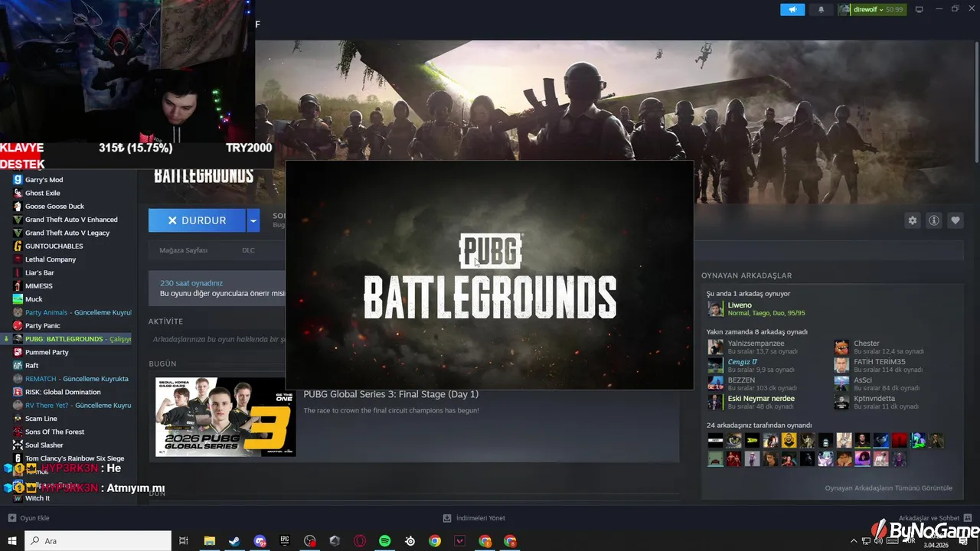The height and width of the screenshot is (551, 980).
Task: Click the Oyun Ekle add game button
Action: [29, 518]
